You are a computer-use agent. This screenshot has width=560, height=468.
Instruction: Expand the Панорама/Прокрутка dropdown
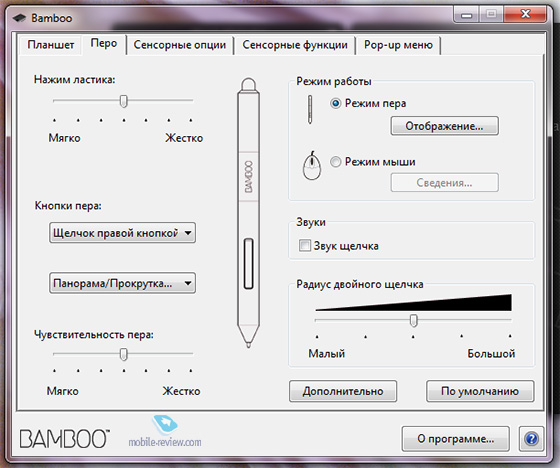pyautogui.click(x=122, y=283)
